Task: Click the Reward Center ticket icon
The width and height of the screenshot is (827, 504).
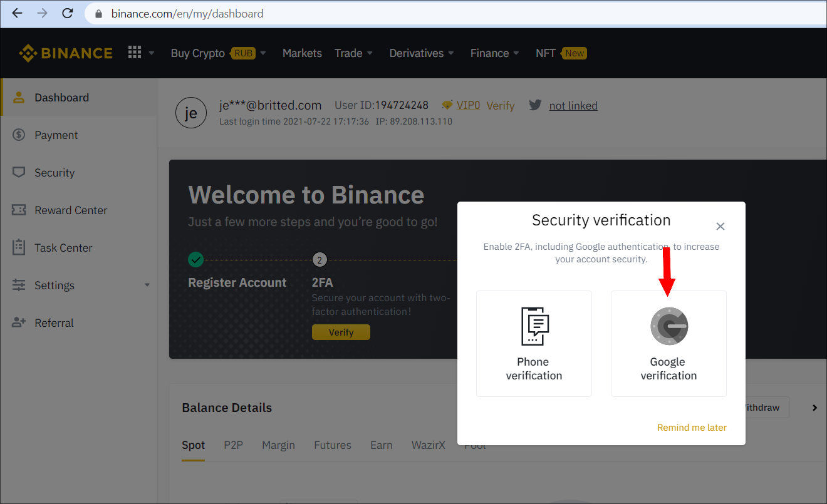Action: (19, 210)
